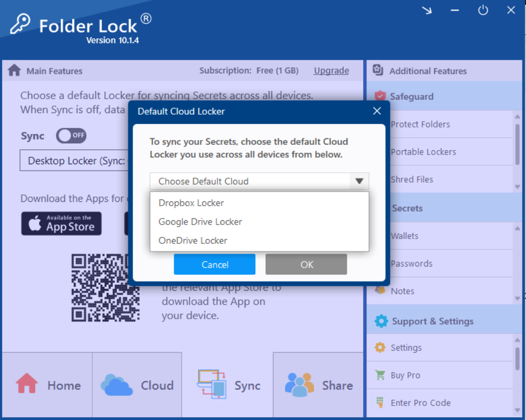Click the Folder Lock key logo icon
The image size is (526, 420).
point(20,24)
